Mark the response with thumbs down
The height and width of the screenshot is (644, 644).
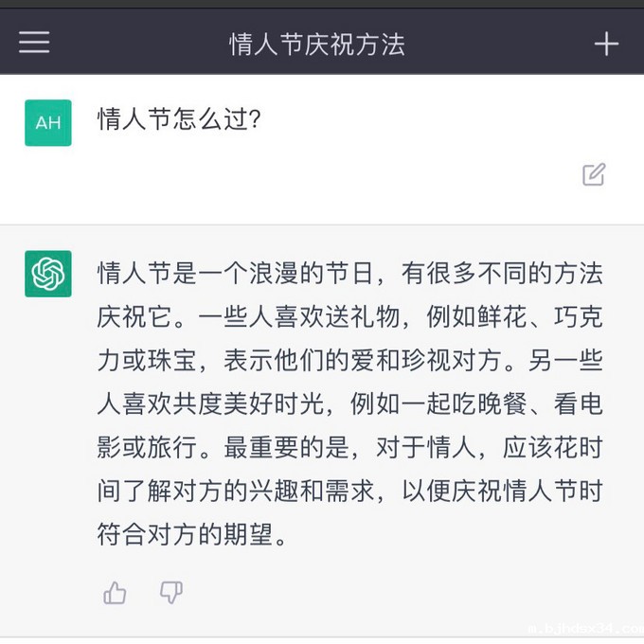click(x=171, y=593)
